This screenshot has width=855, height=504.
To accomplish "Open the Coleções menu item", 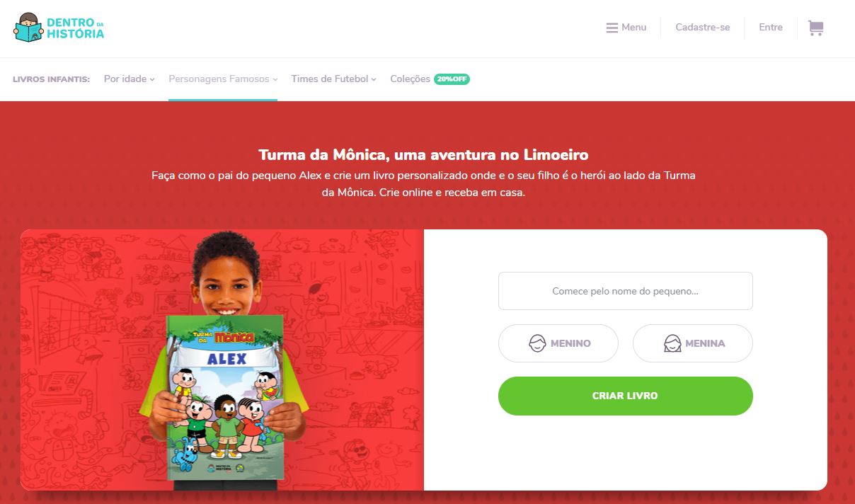I will (x=411, y=79).
